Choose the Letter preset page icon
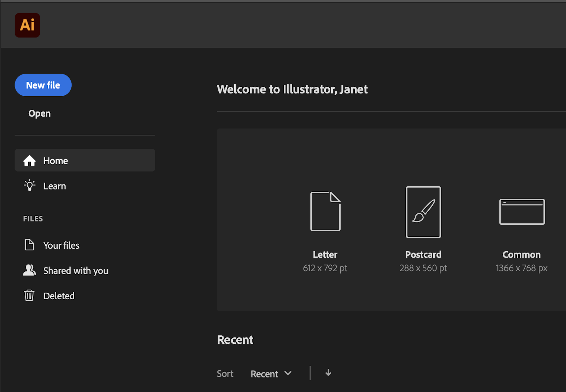 tap(325, 211)
